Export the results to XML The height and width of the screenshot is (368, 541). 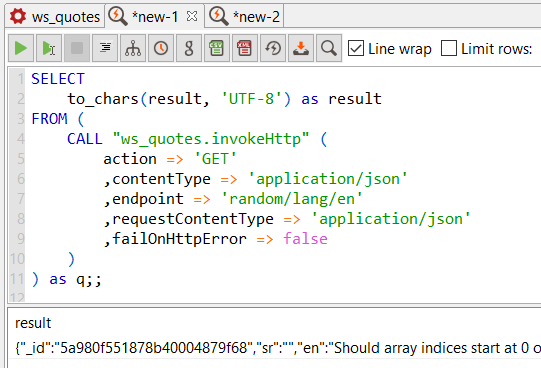click(245, 48)
